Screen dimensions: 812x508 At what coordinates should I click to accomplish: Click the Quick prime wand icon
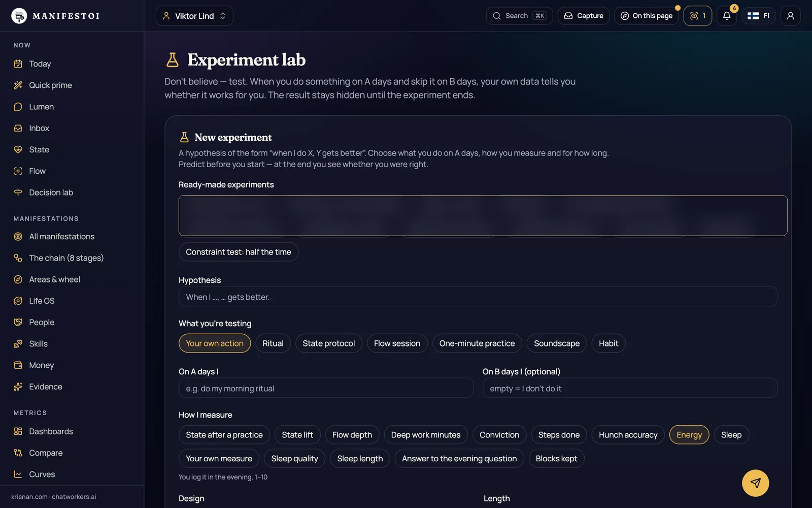[18, 85]
